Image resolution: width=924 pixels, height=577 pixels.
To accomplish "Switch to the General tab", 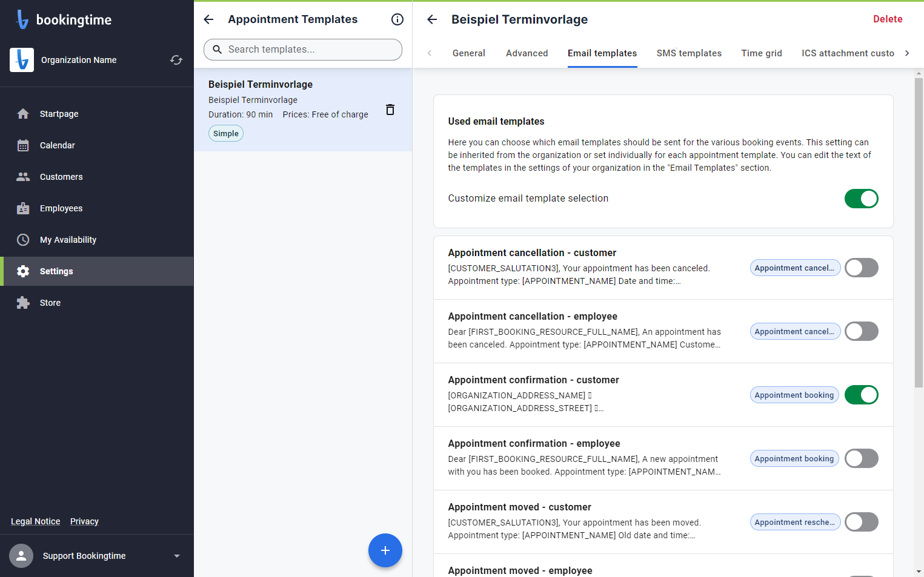I will click(469, 53).
